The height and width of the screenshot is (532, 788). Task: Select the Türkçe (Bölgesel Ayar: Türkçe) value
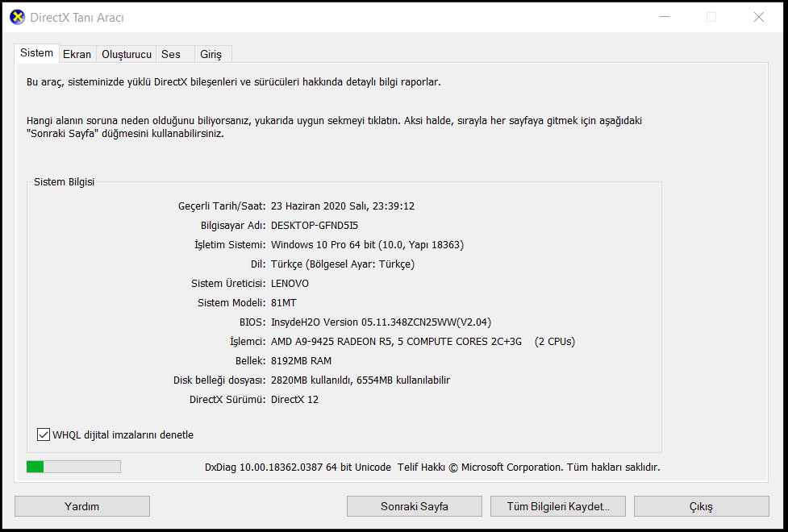coord(343,264)
